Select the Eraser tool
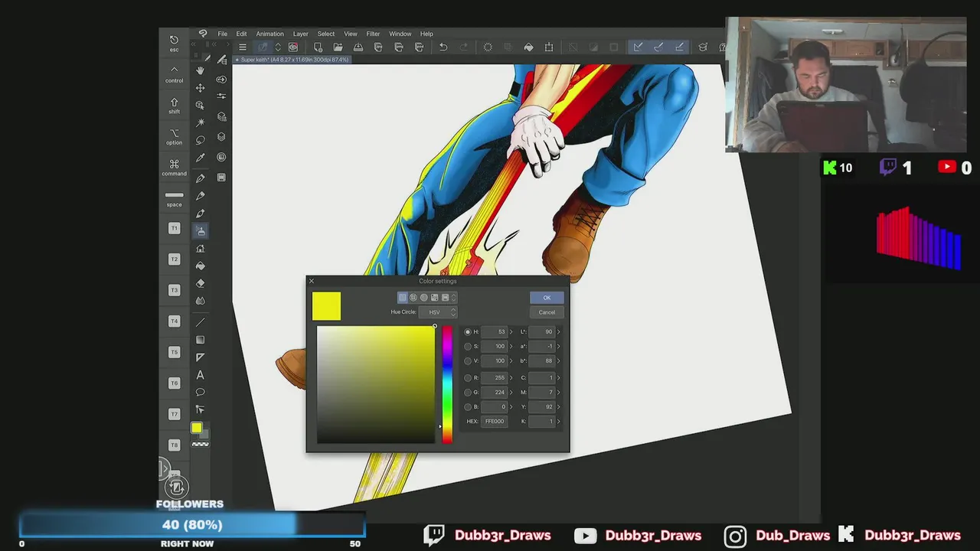This screenshot has width=980, height=551. pos(201,283)
